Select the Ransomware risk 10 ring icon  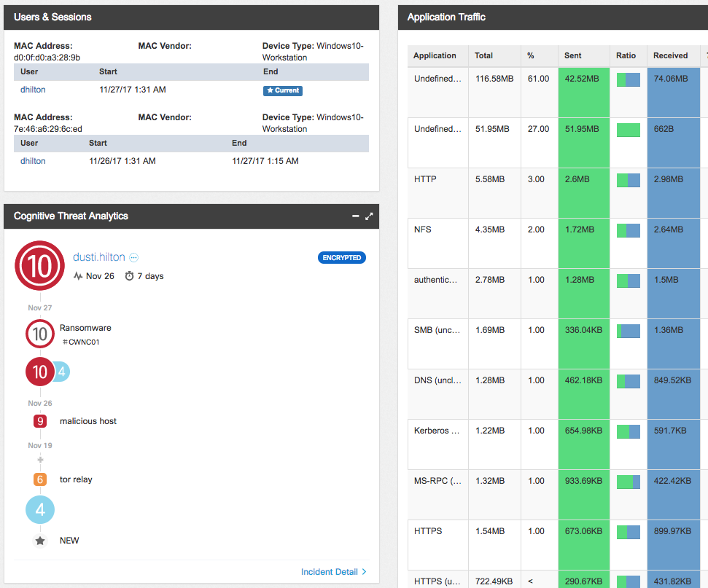coord(40,334)
